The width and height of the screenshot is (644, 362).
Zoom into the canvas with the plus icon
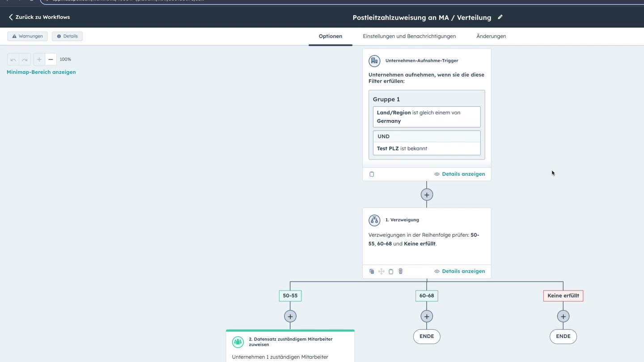[39, 59]
